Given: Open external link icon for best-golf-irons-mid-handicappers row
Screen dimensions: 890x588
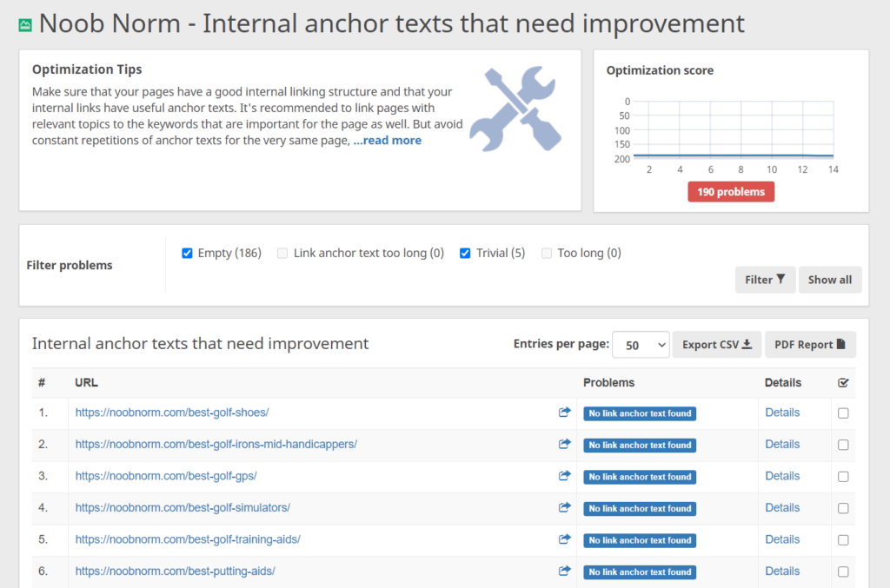Looking at the screenshot, I should (x=564, y=444).
